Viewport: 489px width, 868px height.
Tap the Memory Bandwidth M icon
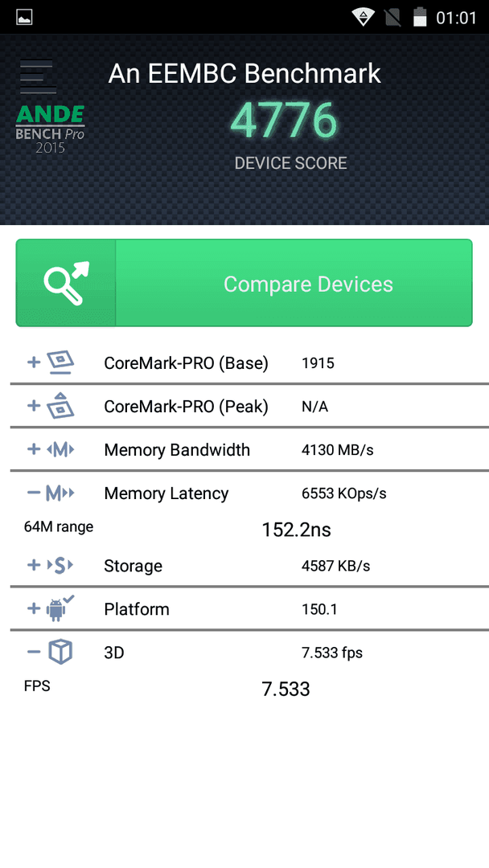pos(60,449)
